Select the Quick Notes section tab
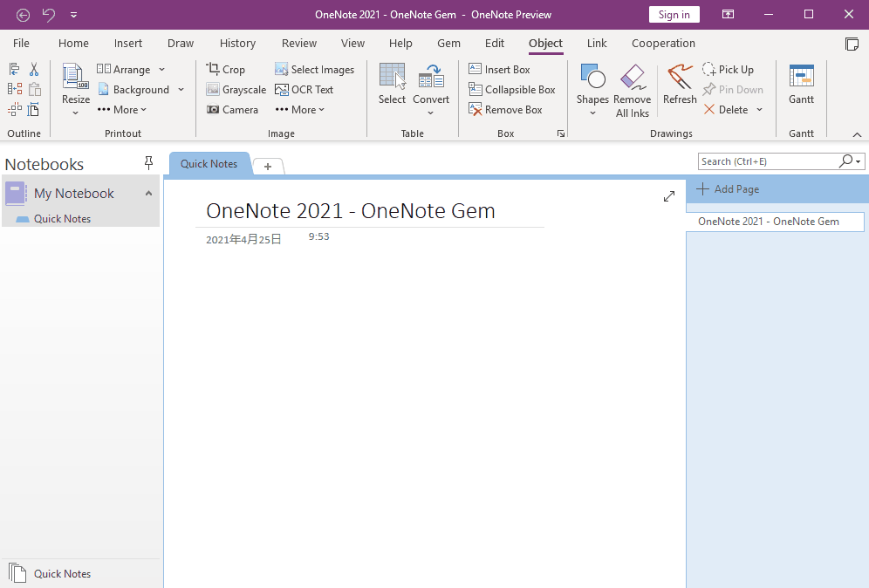Screen dimensions: 869x588 pos(209,163)
